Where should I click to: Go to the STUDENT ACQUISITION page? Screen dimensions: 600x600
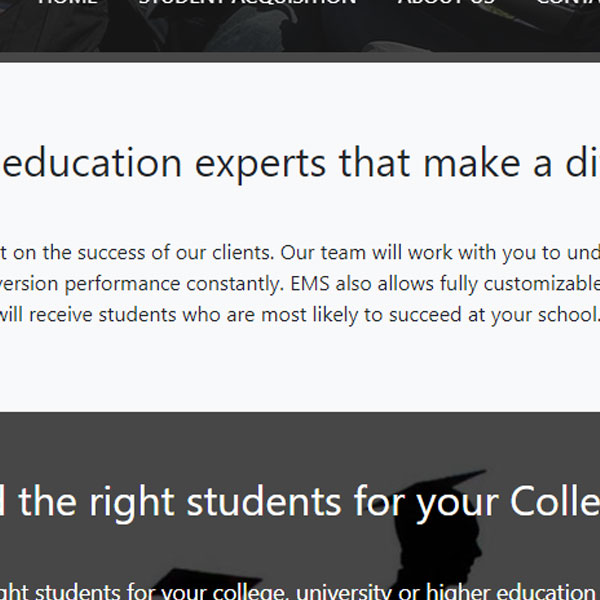(x=247, y=3)
